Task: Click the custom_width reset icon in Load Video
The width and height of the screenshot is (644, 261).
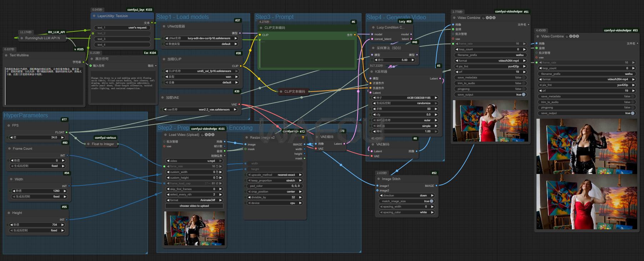Action: tap(217, 172)
